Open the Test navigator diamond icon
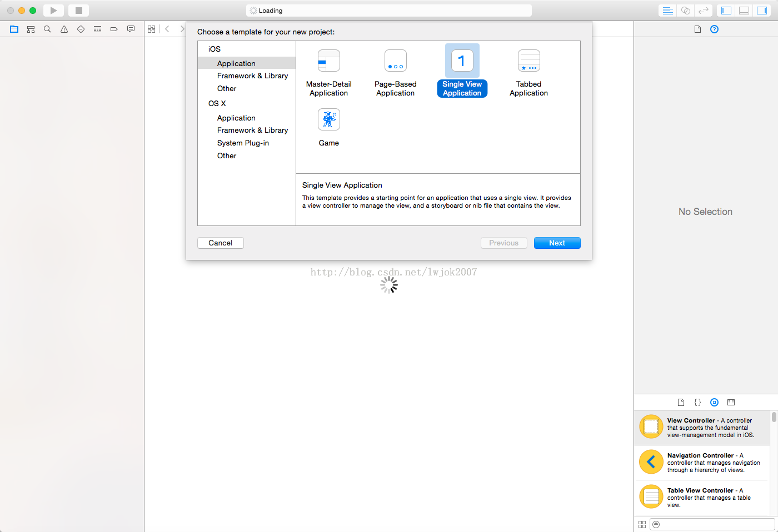Viewport: 778px width, 532px height. [x=81, y=29]
